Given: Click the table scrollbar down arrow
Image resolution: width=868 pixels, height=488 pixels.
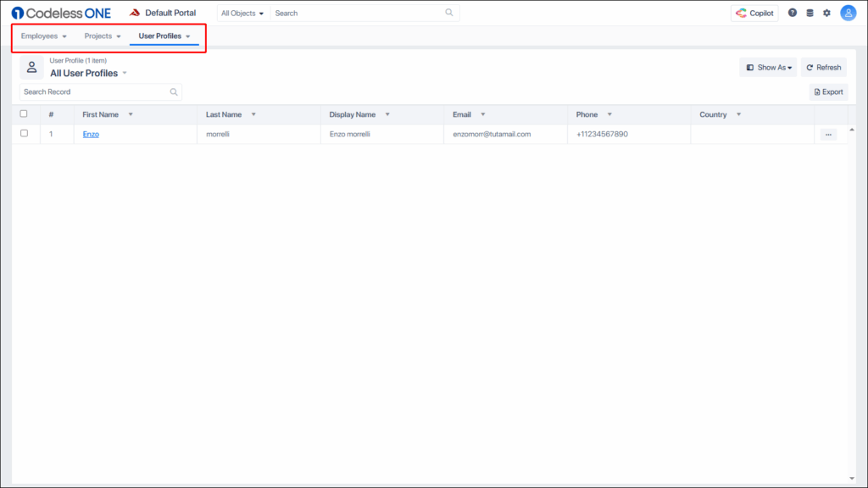Looking at the screenshot, I should [x=852, y=479].
